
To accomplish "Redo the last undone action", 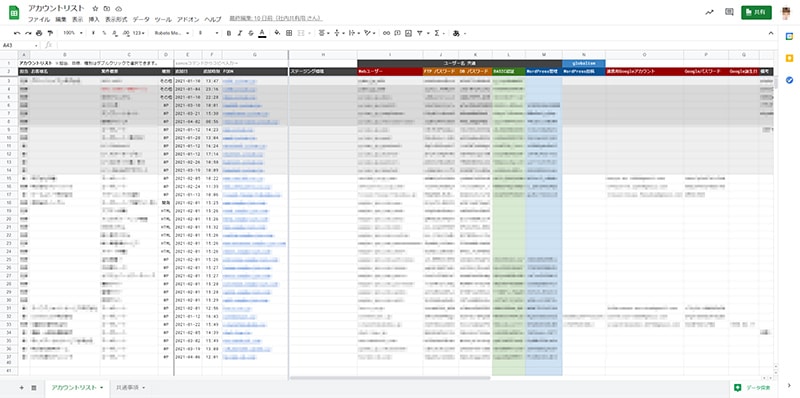I will (x=28, y=33).
